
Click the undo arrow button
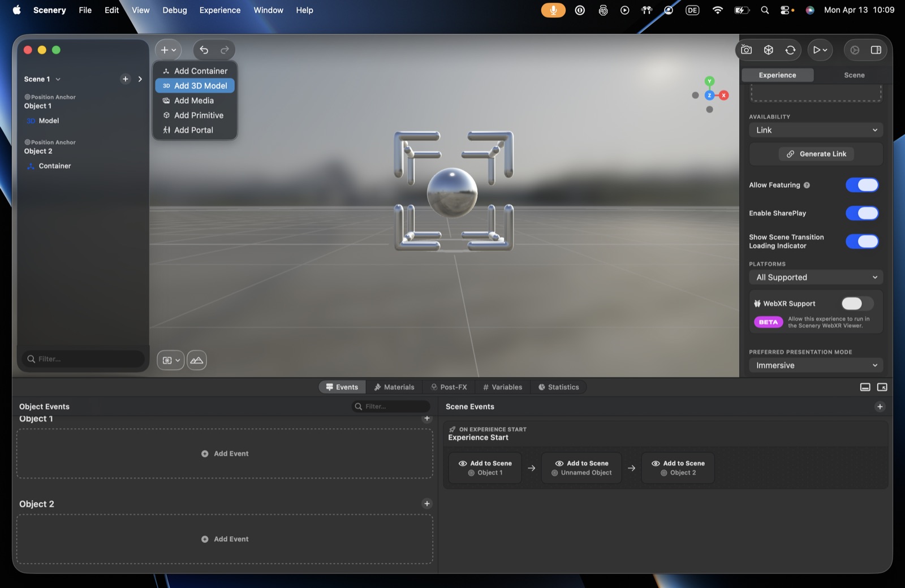[204, 50]
